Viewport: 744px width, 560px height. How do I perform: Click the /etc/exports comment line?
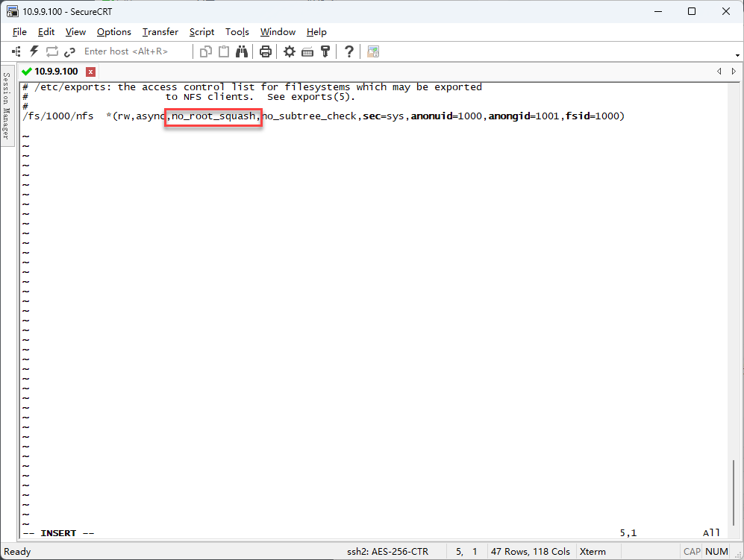[252, 87]
